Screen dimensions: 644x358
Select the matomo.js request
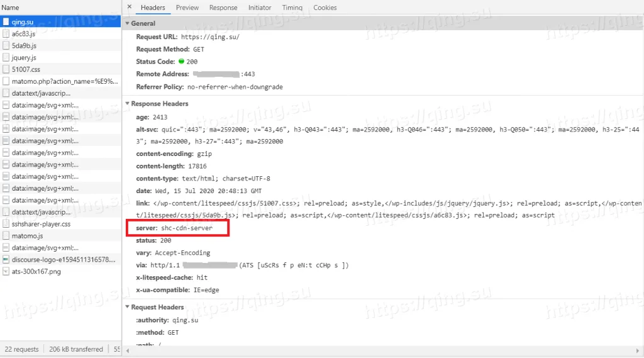click(x=27, y=235)
